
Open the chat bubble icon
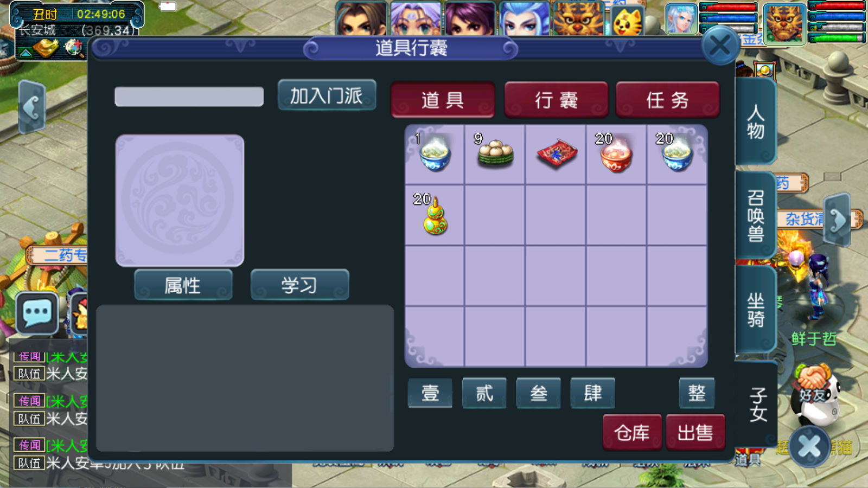37,313
